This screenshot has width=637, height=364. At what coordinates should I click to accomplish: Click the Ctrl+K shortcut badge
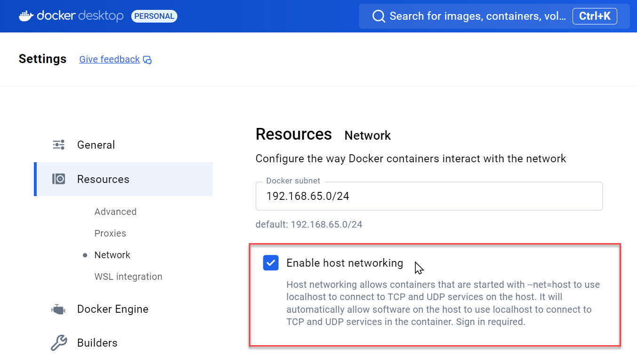pyautogui.click(x=595, y=16)
